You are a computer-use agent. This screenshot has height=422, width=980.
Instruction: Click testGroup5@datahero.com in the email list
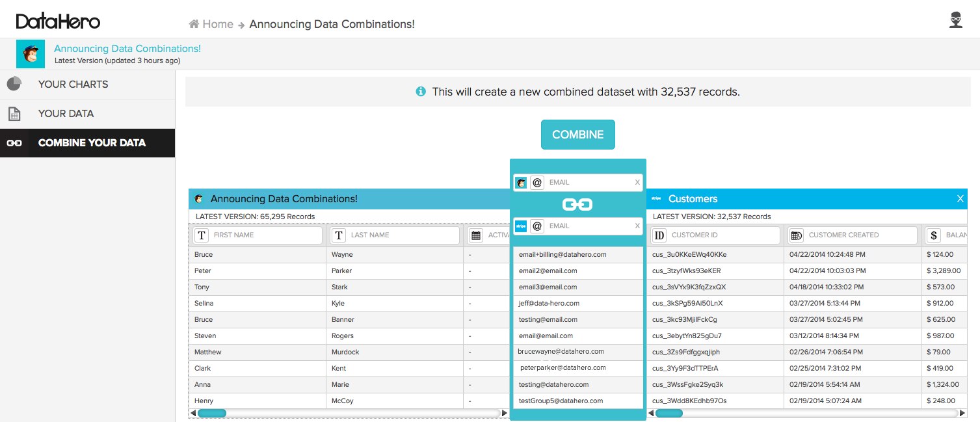tap(577, 401)
